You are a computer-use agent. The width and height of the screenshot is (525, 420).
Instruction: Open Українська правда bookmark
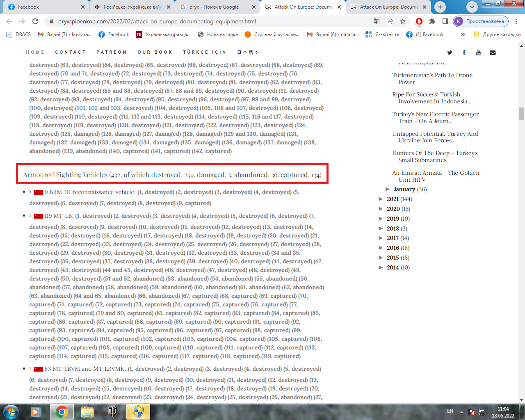click(x=163, y=34)
